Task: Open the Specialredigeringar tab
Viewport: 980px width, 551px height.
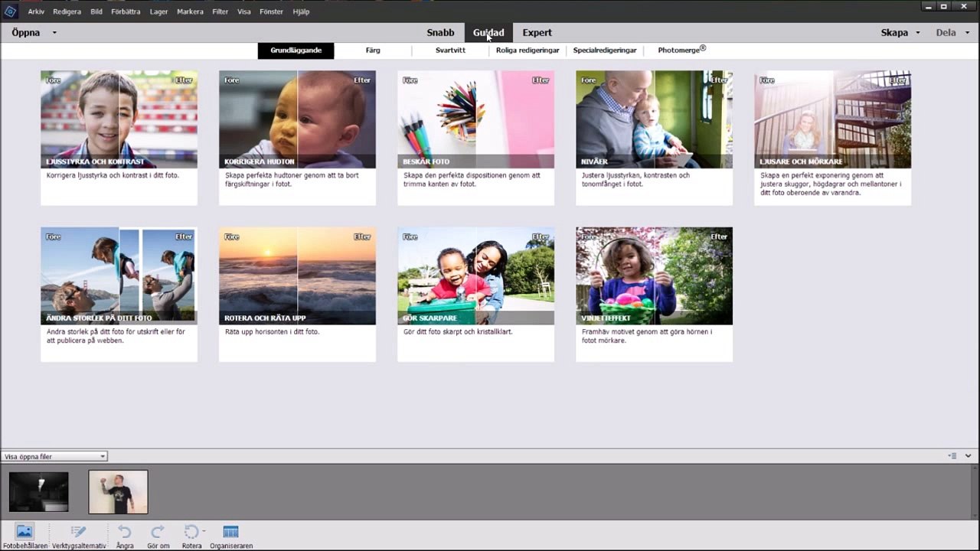Action: pyautogui.click(x=605, y=51)
